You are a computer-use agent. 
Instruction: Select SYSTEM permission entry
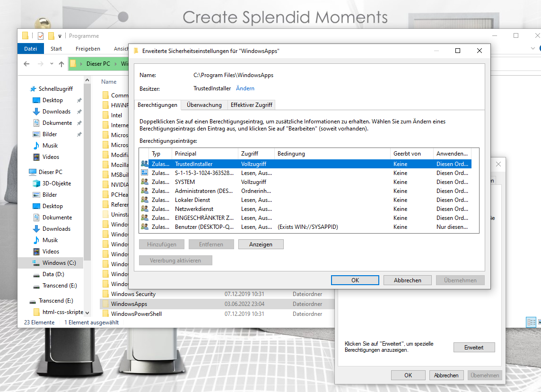[305, 182]
